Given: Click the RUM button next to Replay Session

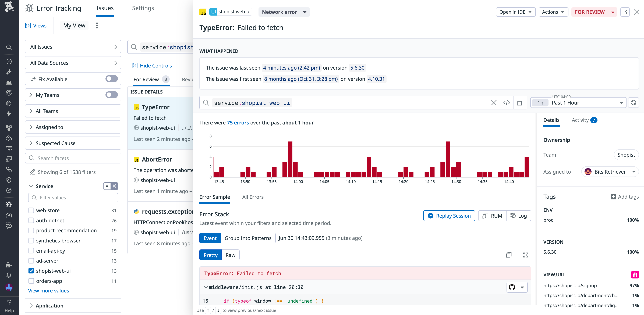Looking at the screenshot, I should pos(492,216).
